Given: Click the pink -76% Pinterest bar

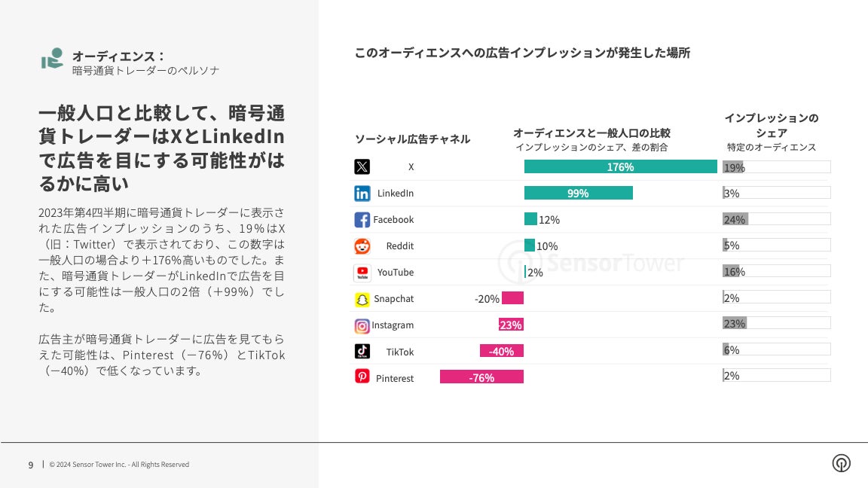Looking at the screenshot, I should click(x=481, y=377).
